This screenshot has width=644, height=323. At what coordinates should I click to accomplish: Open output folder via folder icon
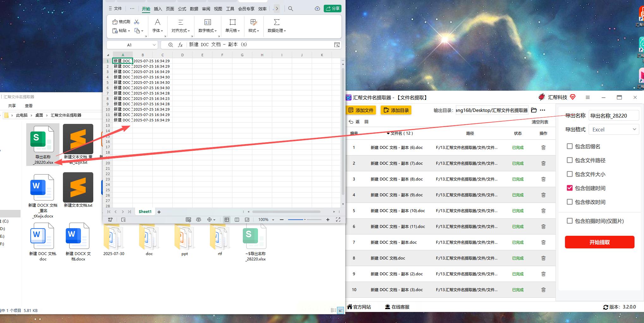pyautogui.click(x=534, y=110)
